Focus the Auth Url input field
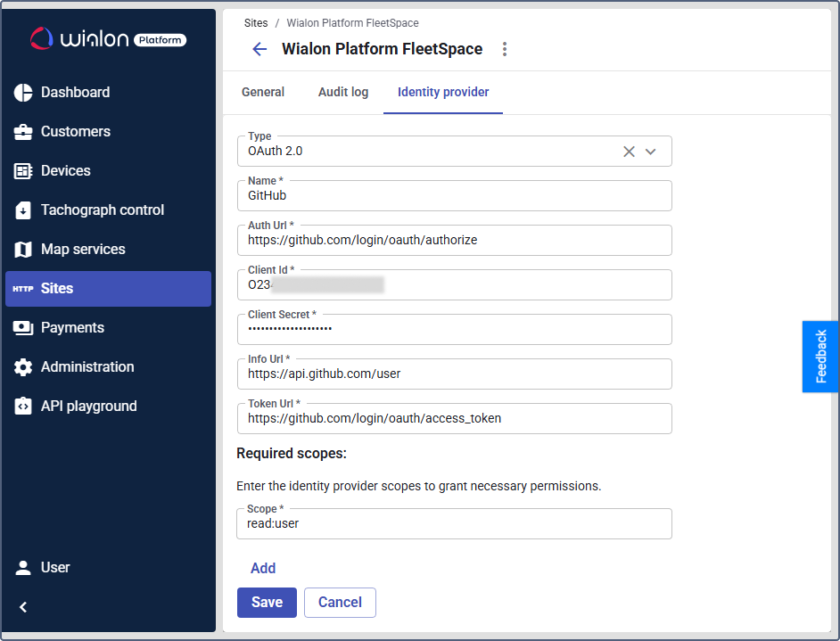 click(455, 241)
